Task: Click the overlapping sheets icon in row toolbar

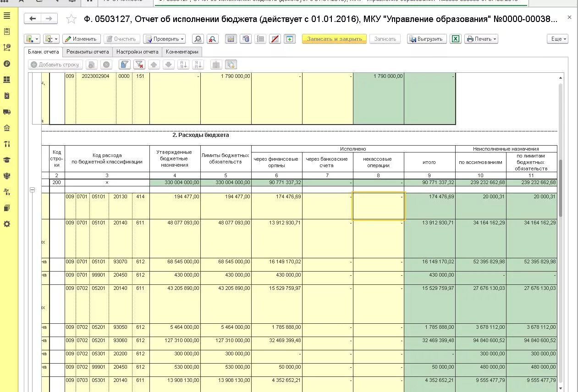Action: tap(231, 65)
